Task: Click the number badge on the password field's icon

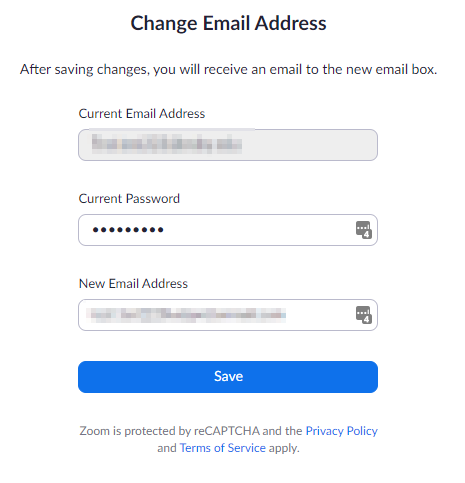Action: (367, 234)
